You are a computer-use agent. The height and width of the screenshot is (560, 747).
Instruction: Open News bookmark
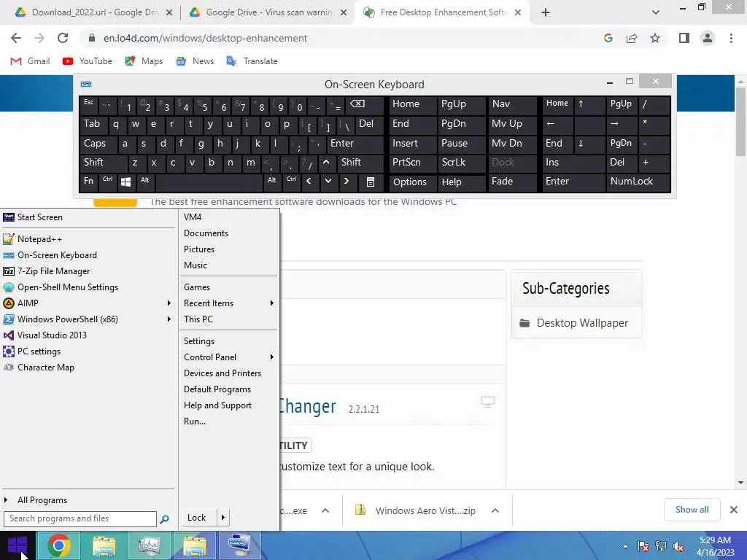click(195, 61)
